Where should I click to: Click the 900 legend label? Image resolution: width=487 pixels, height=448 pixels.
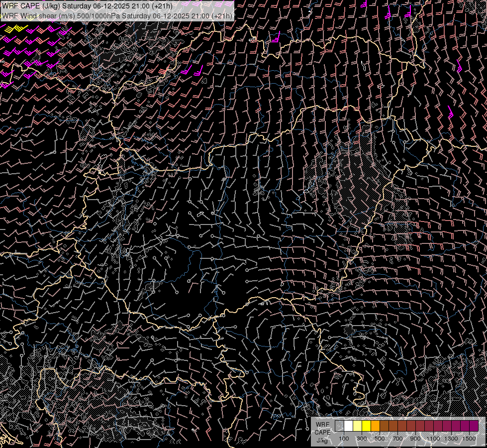415,439
